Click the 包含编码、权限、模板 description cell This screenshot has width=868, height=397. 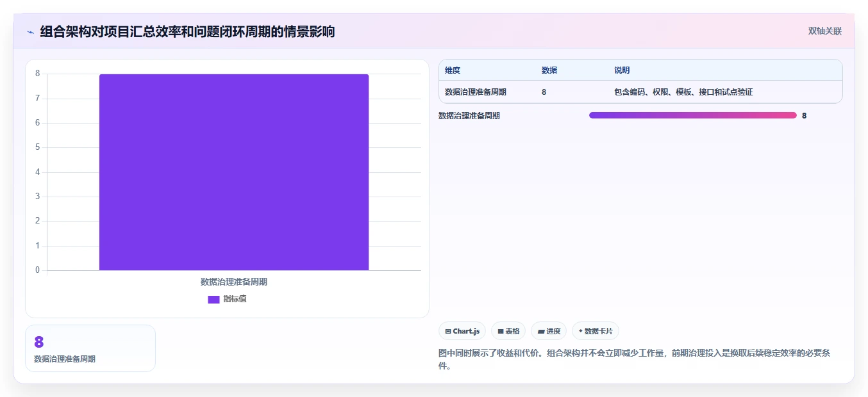[683, 92]
